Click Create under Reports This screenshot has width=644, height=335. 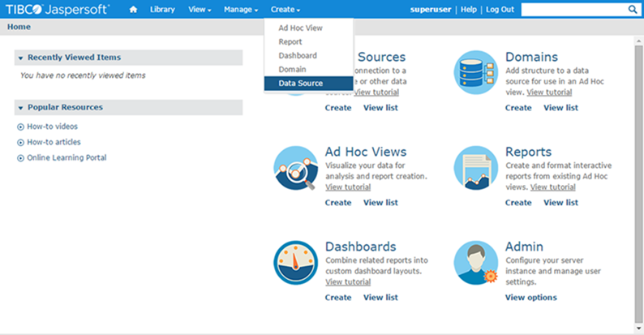tap(518, 203)
